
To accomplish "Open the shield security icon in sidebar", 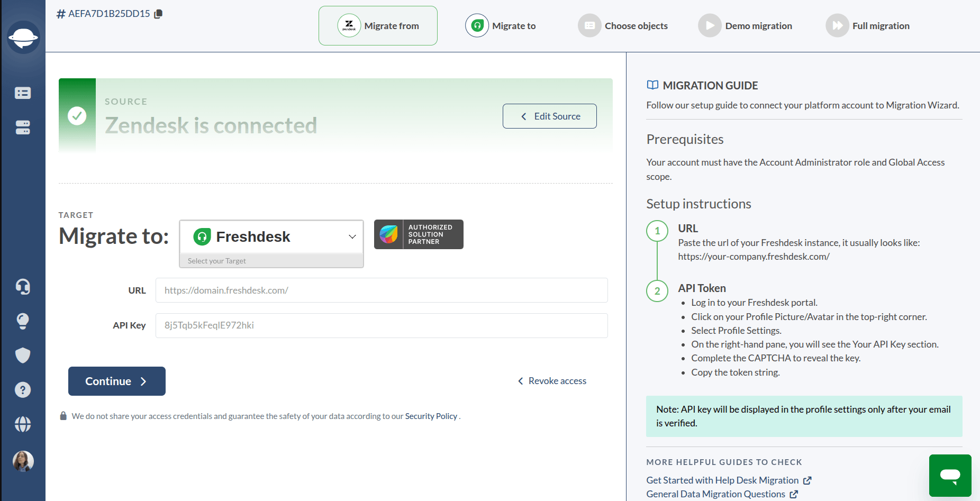I will pyautogui.click(x=23, y=356).
